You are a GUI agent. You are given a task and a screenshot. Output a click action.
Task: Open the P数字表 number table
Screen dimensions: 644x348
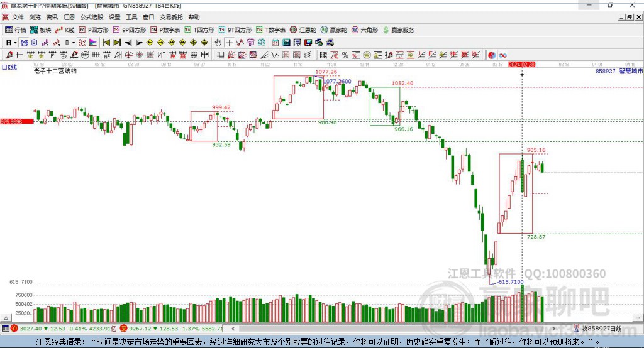click(165, 30)
